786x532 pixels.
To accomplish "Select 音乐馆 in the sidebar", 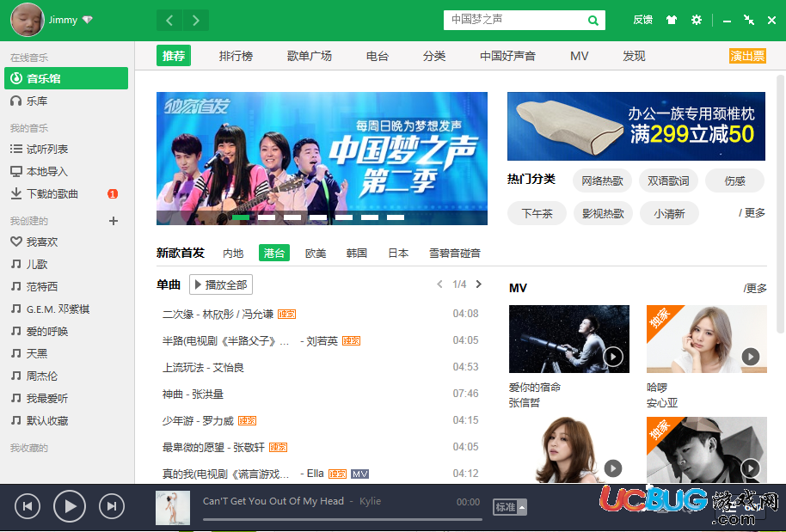I will click(x=66, y=78).
